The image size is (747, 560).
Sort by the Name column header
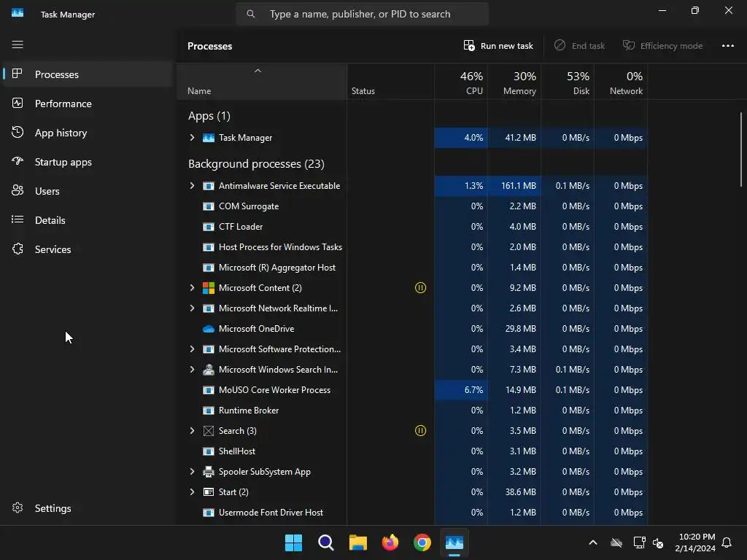click(x=262, y=82)
